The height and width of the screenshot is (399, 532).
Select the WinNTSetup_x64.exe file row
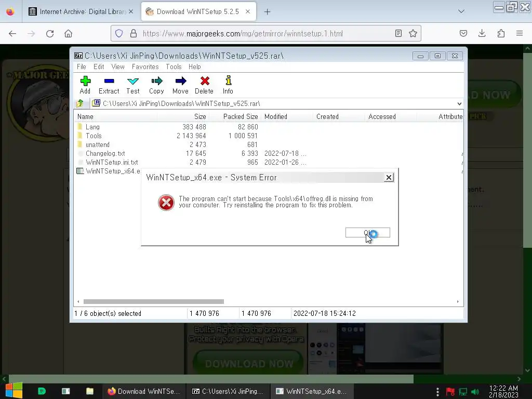tap(108, 171)
